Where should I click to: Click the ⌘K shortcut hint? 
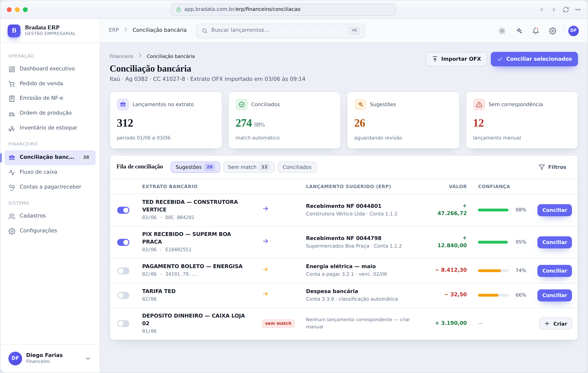(354, 31)
